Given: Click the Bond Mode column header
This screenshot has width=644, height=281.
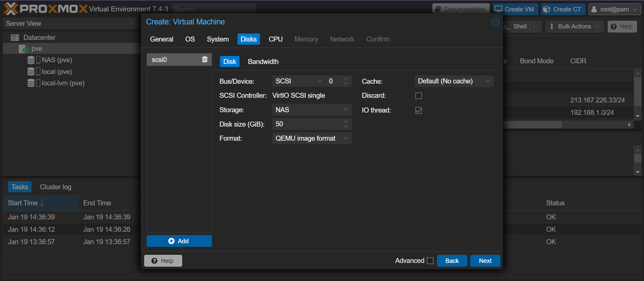Looking at the screenshot, I should (x=540, y=61).
